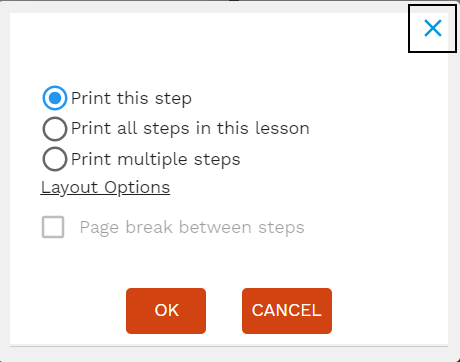This screenshot has height=362, width=460.
Task: Choose the 'Print all steps in this lesson' radio button
Action: pos(55,129)
